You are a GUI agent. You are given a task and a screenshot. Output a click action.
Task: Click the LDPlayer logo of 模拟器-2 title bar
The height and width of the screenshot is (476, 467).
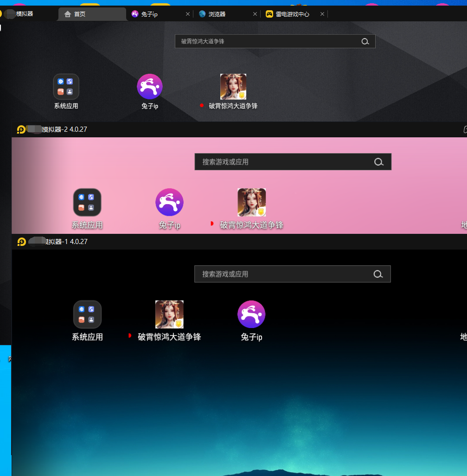[21, 129]
